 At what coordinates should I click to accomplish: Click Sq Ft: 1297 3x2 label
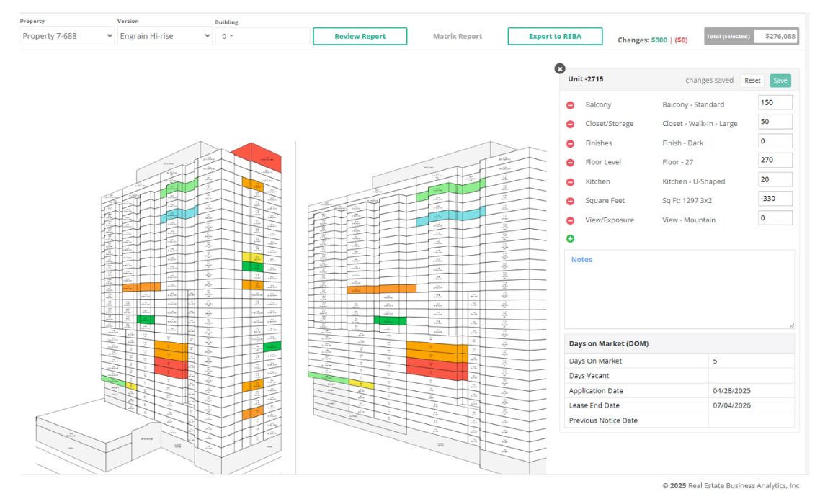(x=687, y=201)
